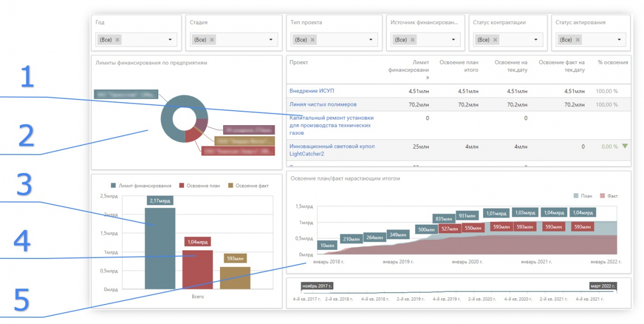The height and width of the screenshot is (324, 644).
Task: Clear the (Все) chip in Источник финансирования filter
Action: [413, 40]
